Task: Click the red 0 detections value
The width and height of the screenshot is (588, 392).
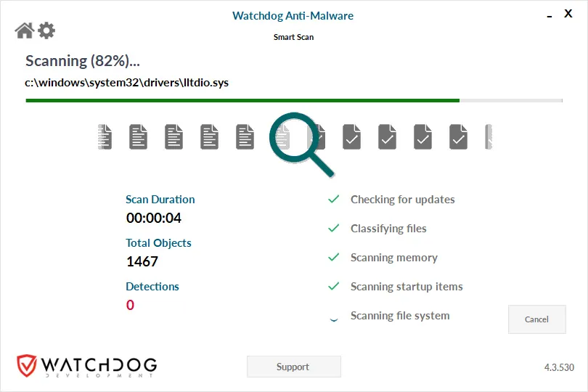Action: tap(130, 305)
